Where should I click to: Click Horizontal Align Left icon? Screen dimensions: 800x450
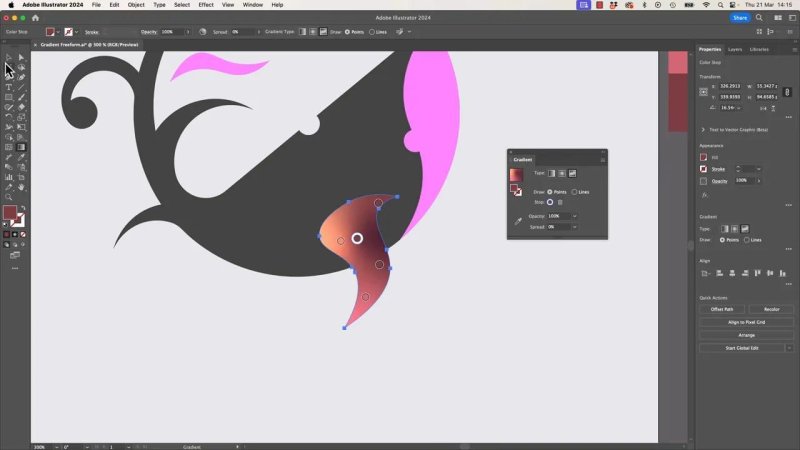click(x=719, y=273)
